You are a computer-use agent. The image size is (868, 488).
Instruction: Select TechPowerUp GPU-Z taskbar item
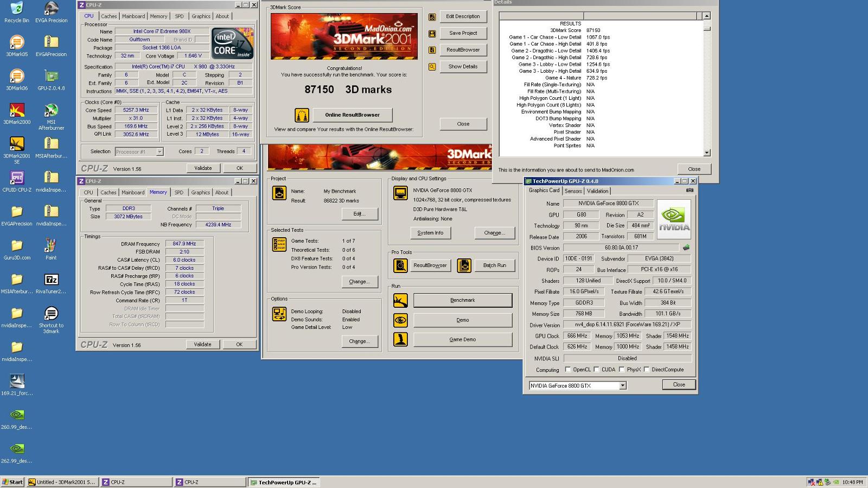(x=284, y=482)
